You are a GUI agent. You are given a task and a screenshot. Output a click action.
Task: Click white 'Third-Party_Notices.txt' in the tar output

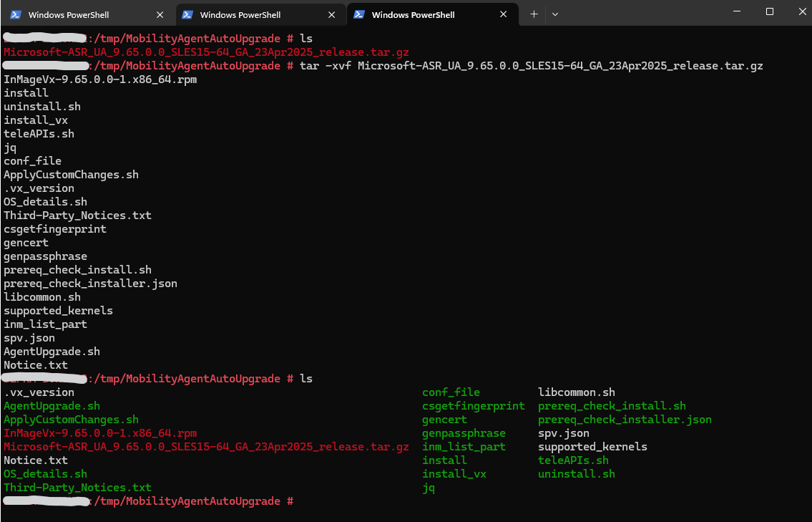tap(78, 215)
